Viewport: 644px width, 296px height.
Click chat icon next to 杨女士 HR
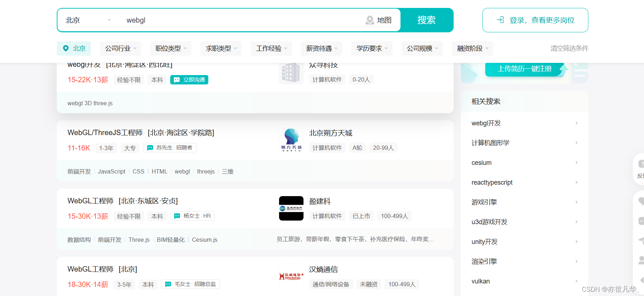177,216
